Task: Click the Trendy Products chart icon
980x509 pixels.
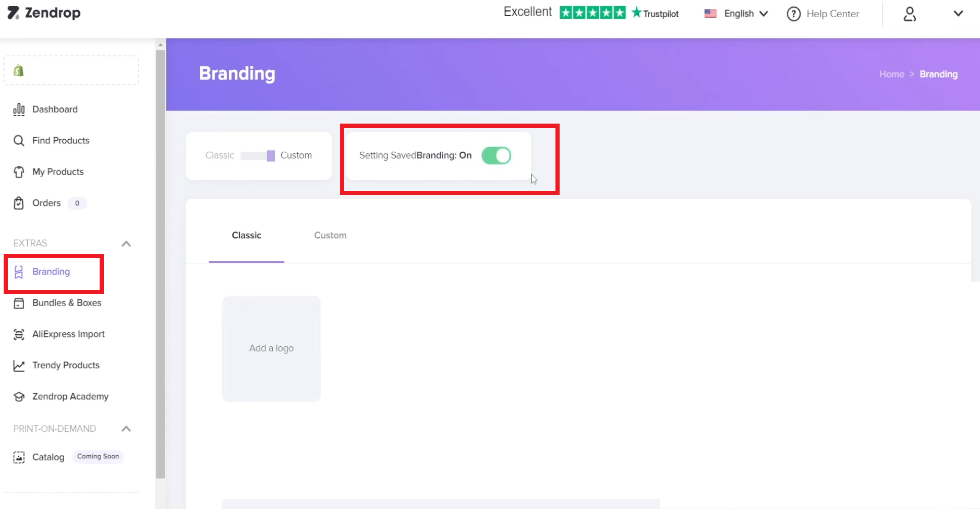Action: [x=19, y=366]
